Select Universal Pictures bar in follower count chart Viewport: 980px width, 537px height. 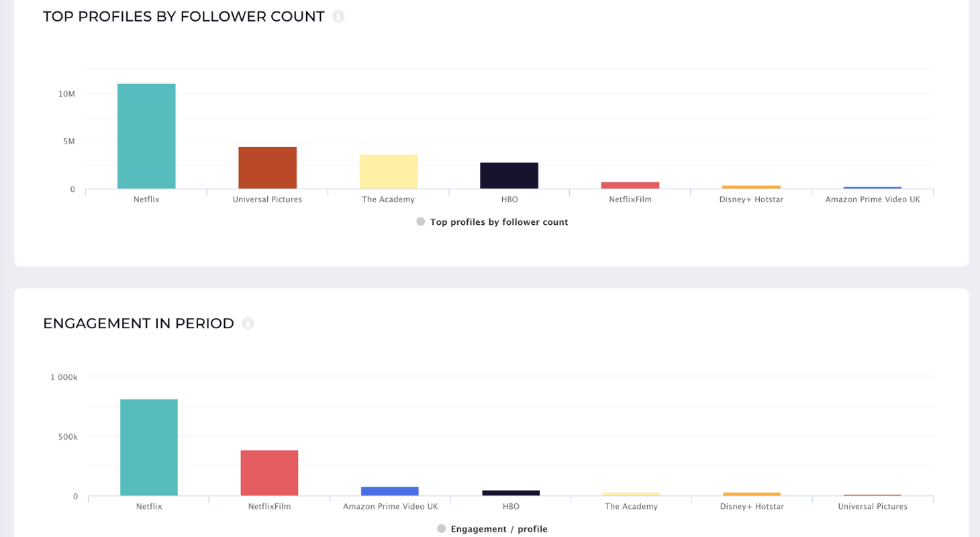coord(267,168)
